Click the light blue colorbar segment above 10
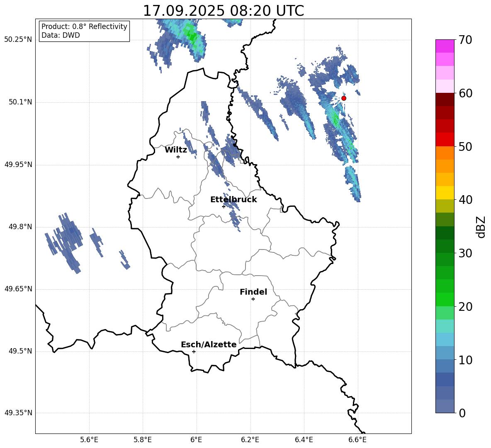This screenshot has width=491, height=448. (x=445, y=353)
